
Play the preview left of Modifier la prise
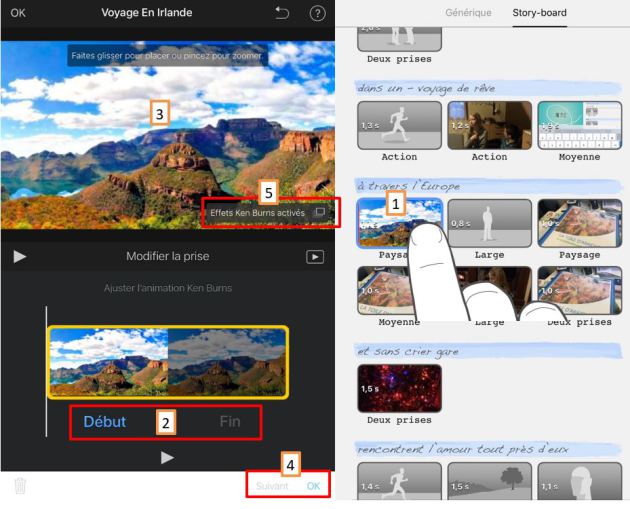20,257
